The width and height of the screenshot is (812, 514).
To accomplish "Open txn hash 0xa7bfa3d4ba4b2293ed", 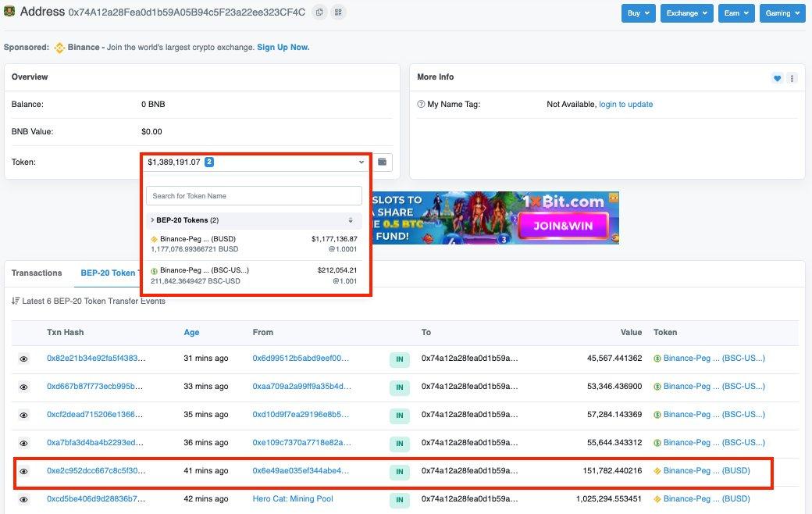I will point(95,442).
